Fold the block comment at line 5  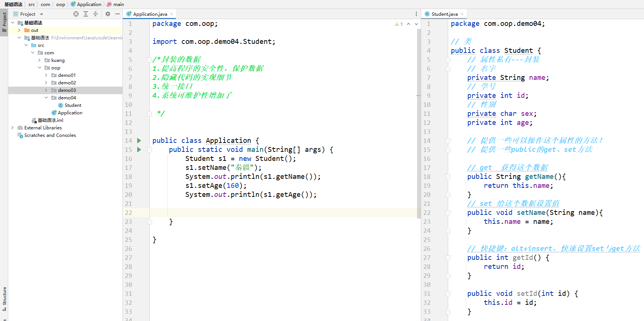[149, 60]
